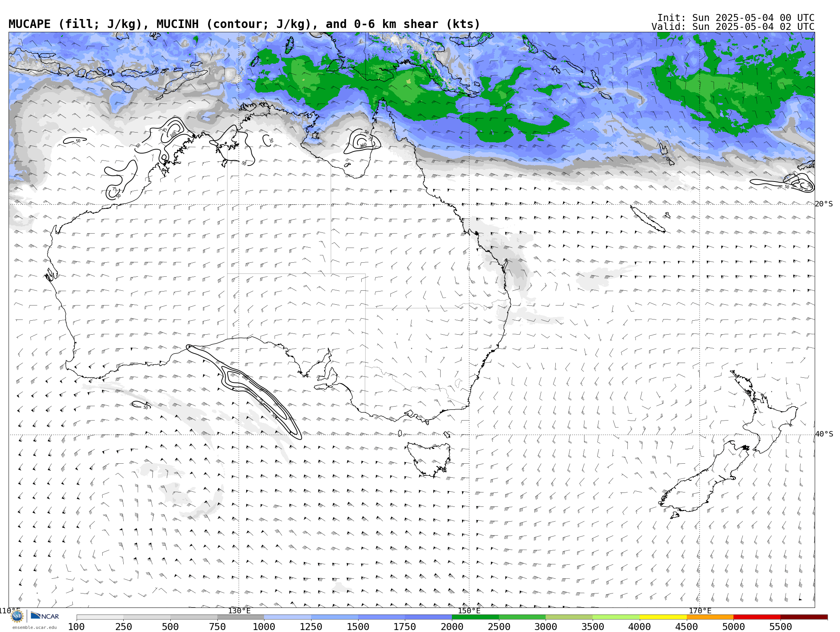Image resolution: width=840 pixels, height=632 pixels.
Task: Select the yellow 4000-4500 colorbar swatch
Action: (663, 617)
